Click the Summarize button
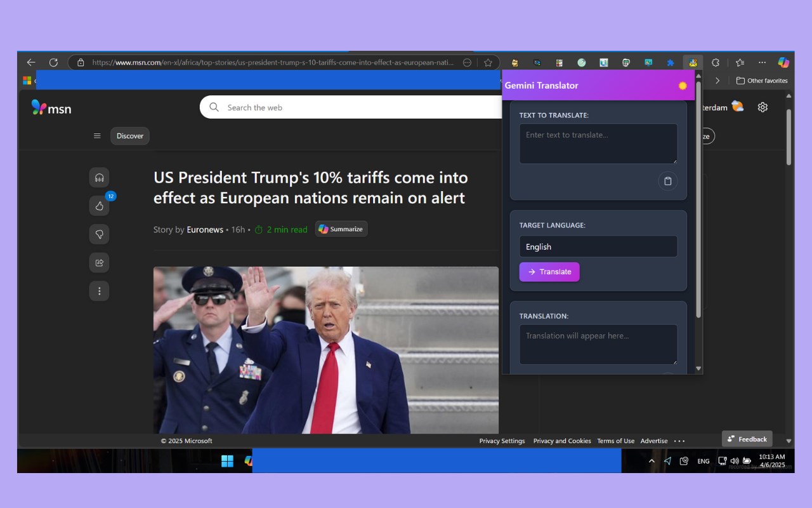This screenshot has height=508, width=812. point(341,229)
